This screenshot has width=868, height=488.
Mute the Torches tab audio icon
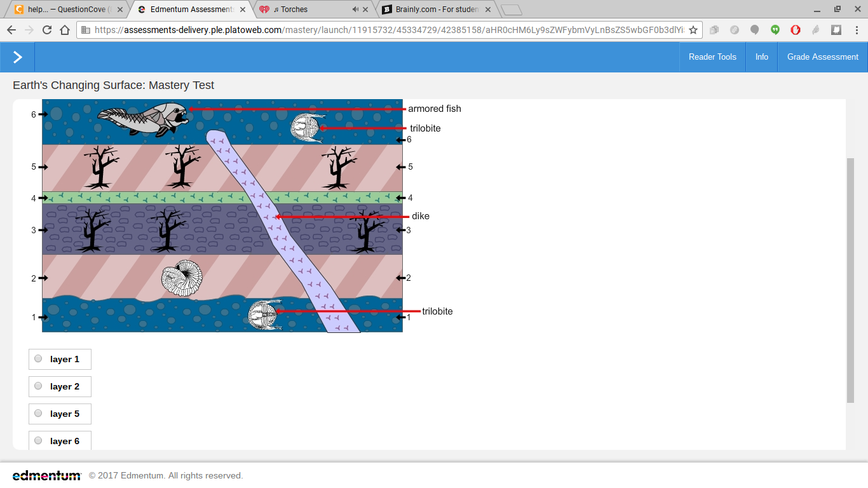point(355,10)
